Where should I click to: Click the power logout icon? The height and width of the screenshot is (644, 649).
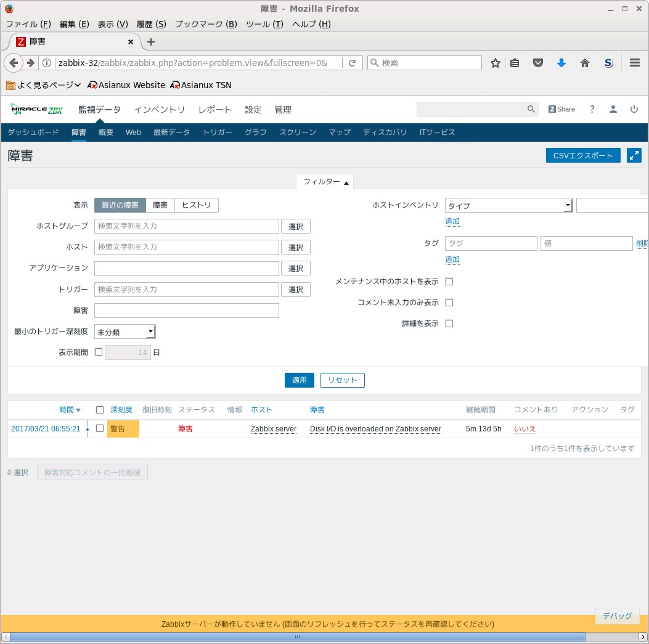634,109
